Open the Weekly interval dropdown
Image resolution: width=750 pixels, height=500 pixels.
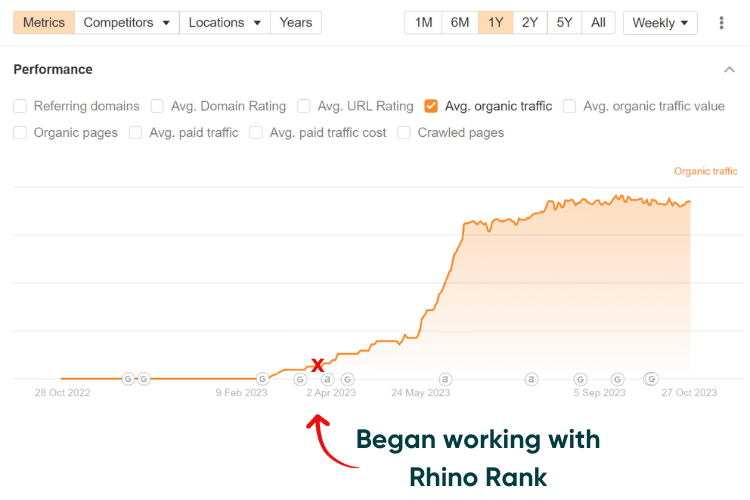pos(661,22)
